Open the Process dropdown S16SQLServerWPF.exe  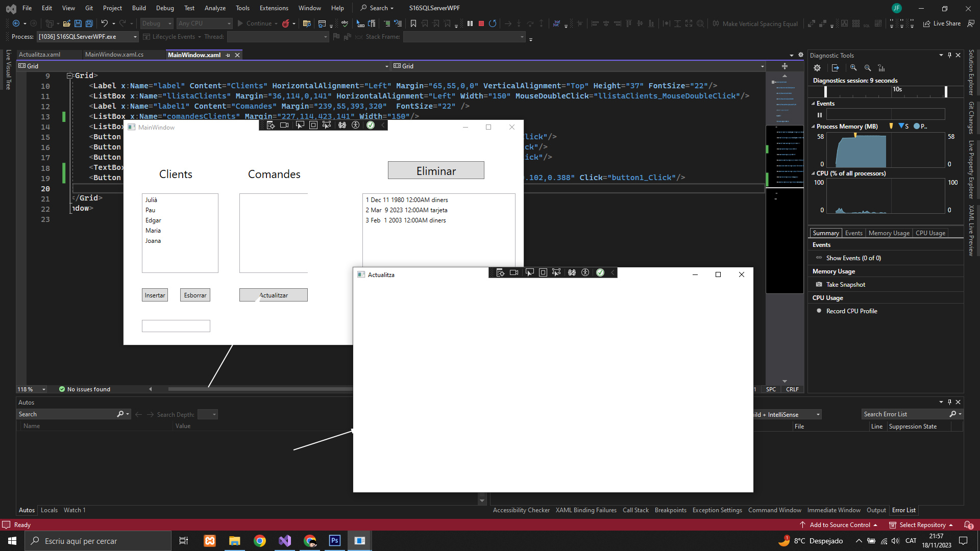click(135, 37)
